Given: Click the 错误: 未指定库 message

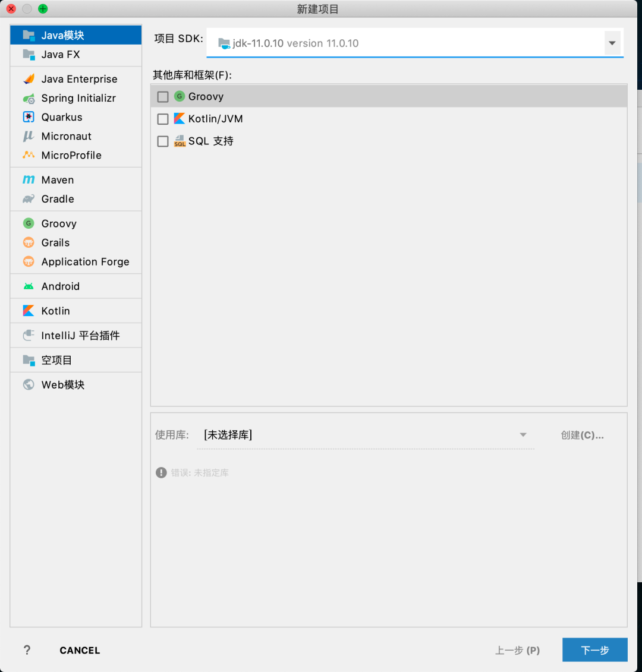Looking at the screenshot, I should coord(200,473).
